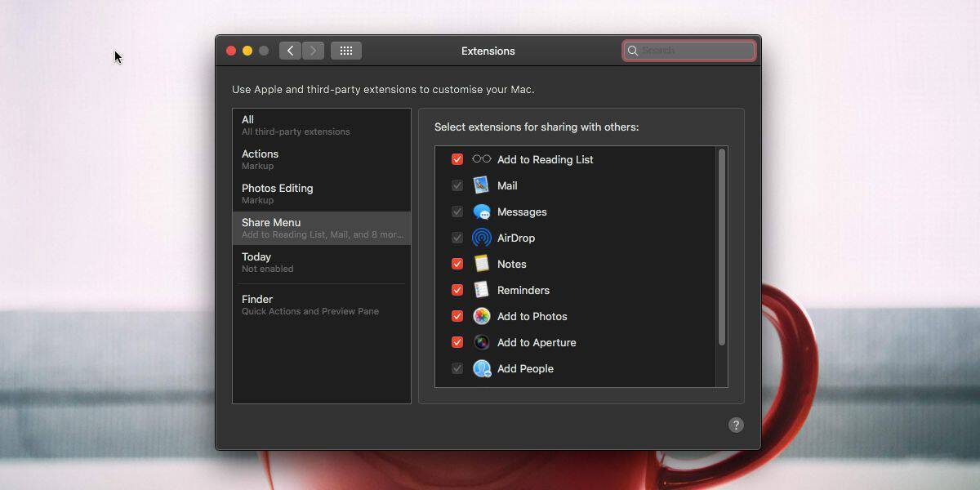980x490 pixels.
Task: Toggle the Reminders checkbox off
Action: [457, 290]
